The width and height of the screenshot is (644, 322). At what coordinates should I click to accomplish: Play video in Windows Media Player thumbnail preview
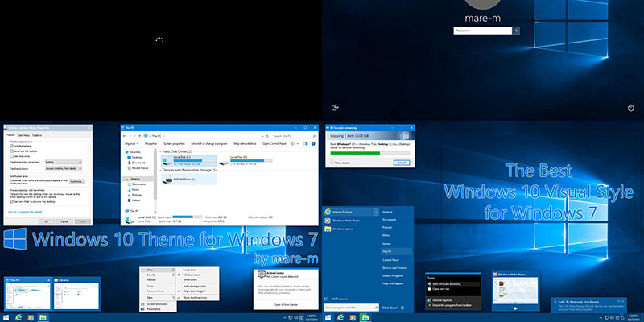pyautogui.click(x=516, y=308)
